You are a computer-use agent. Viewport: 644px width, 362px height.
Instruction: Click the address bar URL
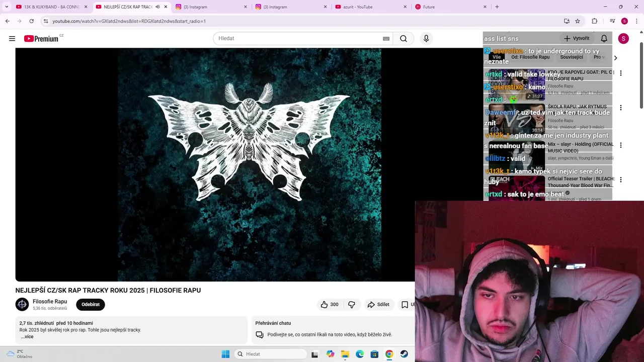129,21
